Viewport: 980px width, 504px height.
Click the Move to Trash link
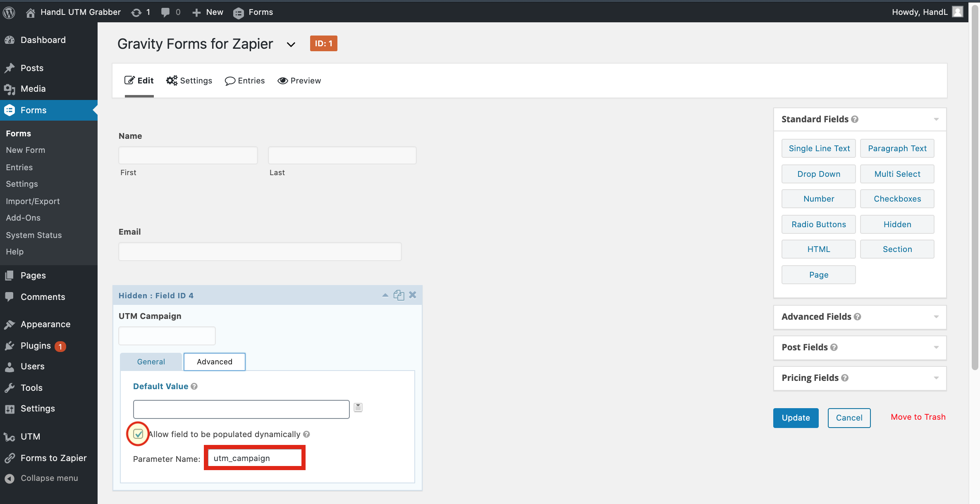918,417
